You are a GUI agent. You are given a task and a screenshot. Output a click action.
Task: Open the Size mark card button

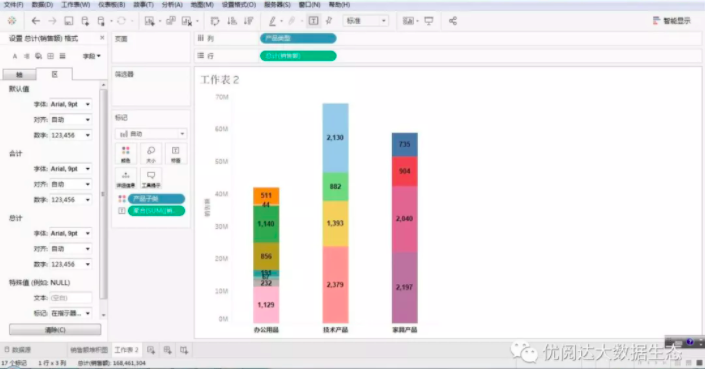(x=151, y=154)
